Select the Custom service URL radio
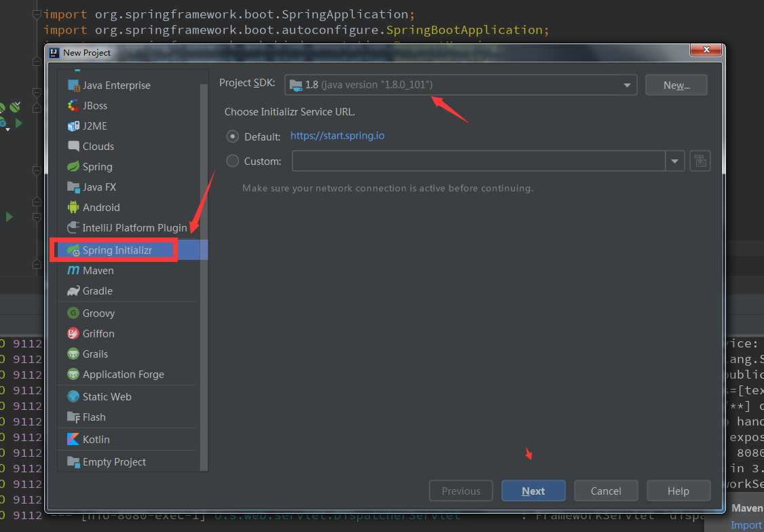The height and width of the screenshot is (532, 764). 233,161
